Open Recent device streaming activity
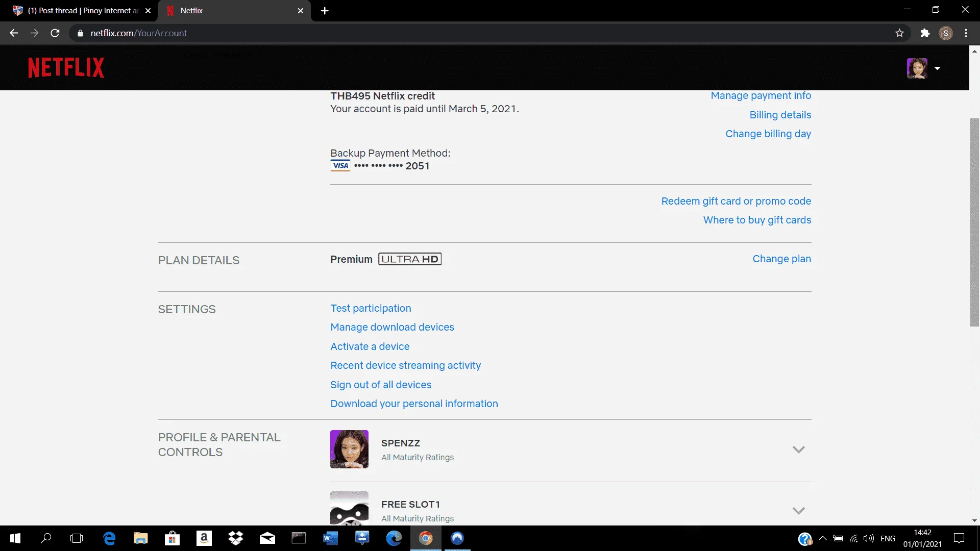Image resolution: width=980 pixels, height=551 pixels. 405,365
